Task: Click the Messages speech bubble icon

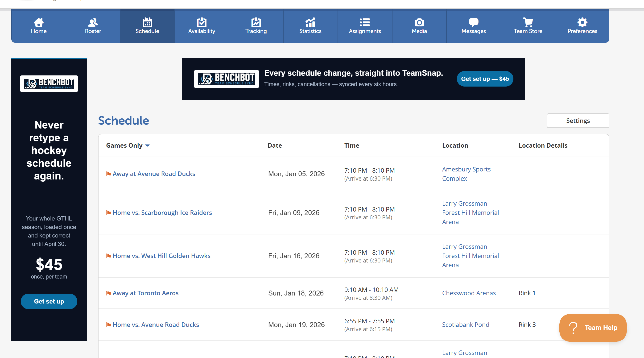Action: tap(474, 22)
